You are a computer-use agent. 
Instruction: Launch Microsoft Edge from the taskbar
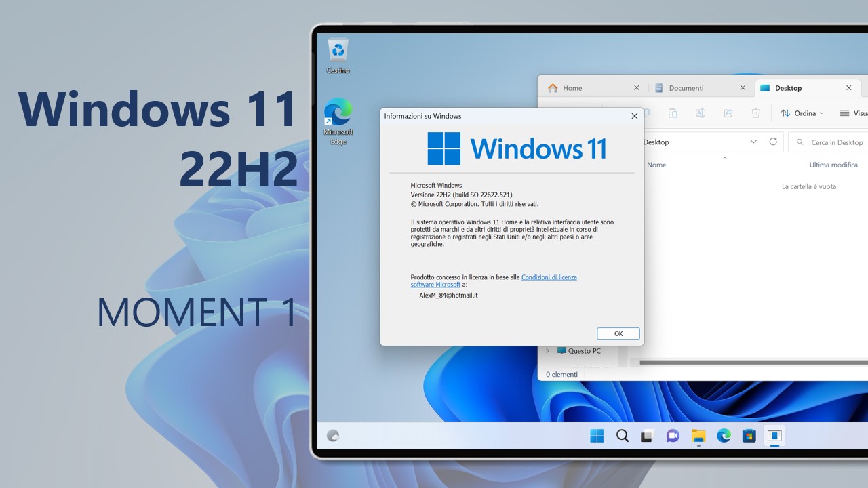(x=724, y=436)
